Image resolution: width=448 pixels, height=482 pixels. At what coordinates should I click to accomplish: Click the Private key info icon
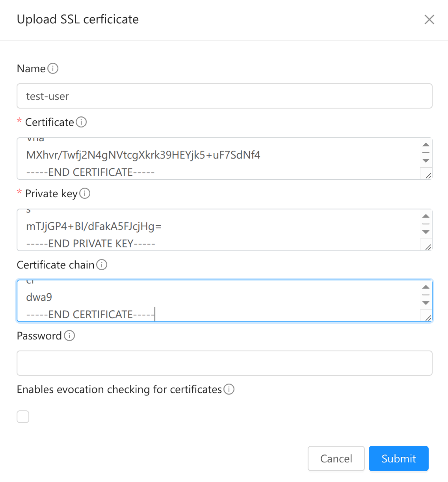(x=85, y=193)
